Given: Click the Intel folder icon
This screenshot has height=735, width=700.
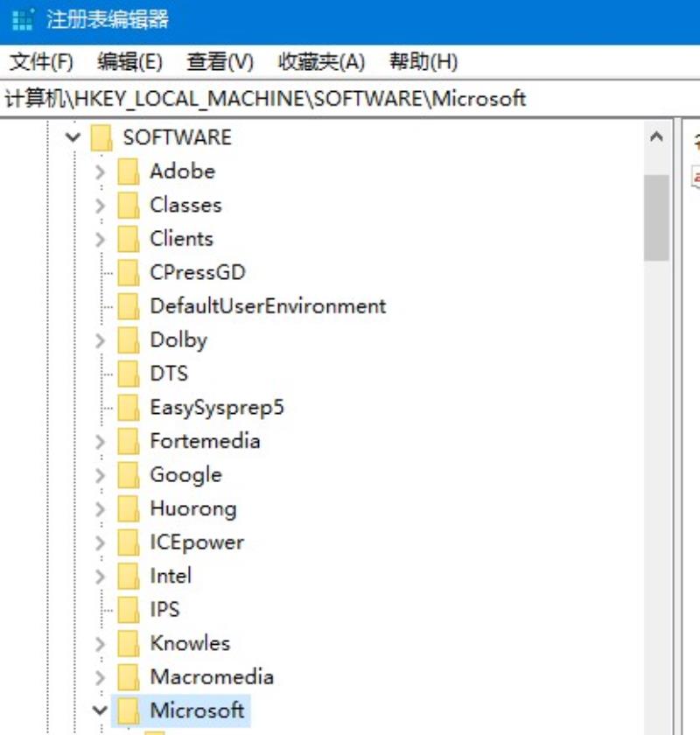Looking at the screenshot, I should coord(128,577).
